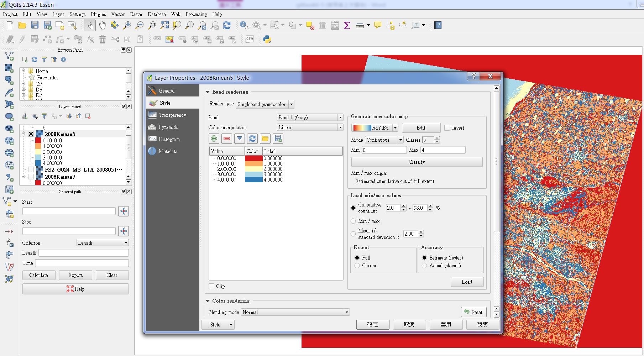Open Mode Continuous dropdown

[x=384, y=140]
